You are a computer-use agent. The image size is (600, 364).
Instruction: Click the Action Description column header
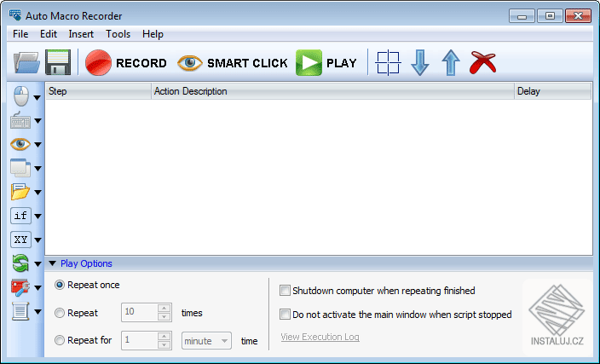pyautogui.click(x=332, y=91)
